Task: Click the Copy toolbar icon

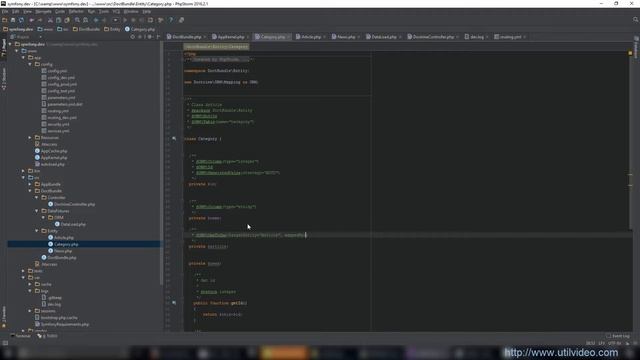Action: click(x=58, y=20)
